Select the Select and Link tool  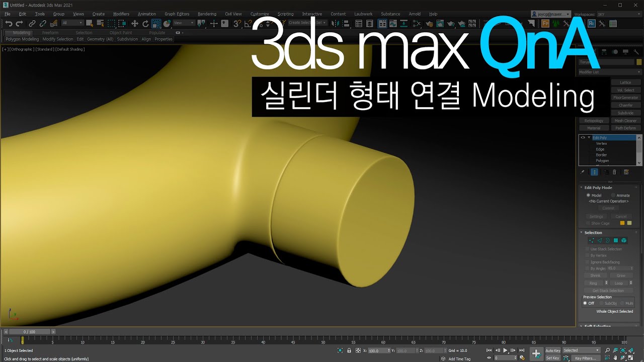click(x=32, y=23)
